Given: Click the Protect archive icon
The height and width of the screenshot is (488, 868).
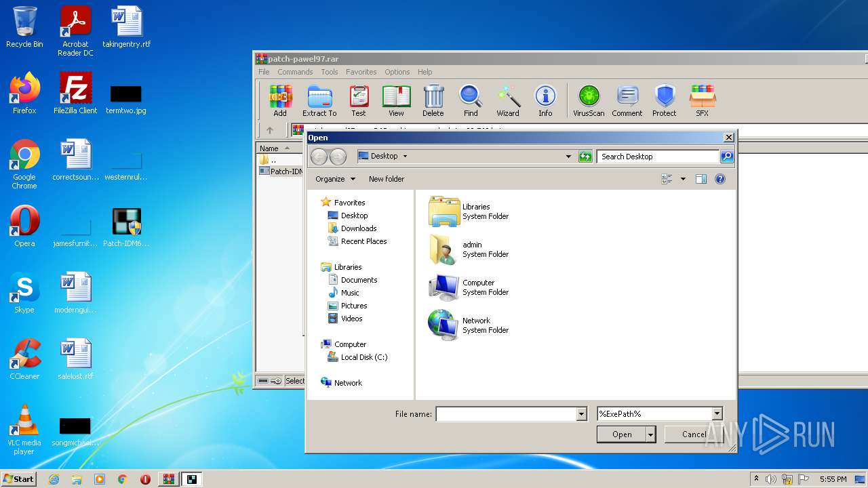Looking at the screenshot, I should click(665, 101).
